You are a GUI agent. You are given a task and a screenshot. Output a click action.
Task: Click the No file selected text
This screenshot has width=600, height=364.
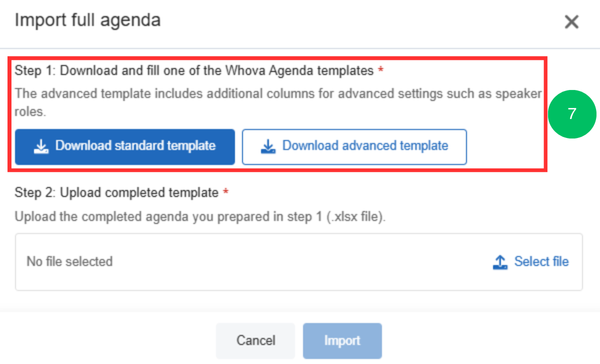tap(70, 261)
